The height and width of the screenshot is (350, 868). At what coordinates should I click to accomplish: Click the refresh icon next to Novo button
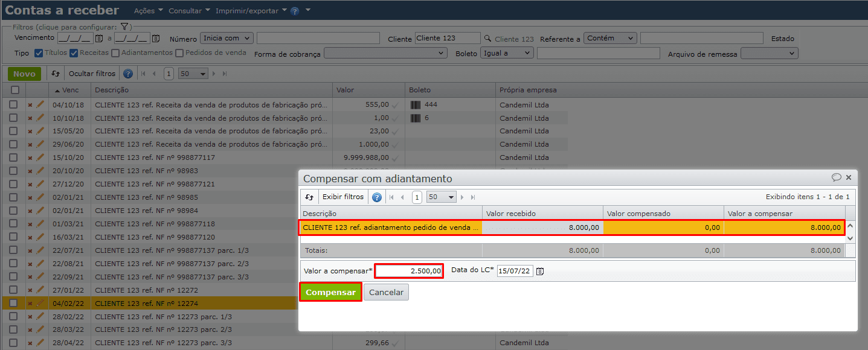click(56, 74)
